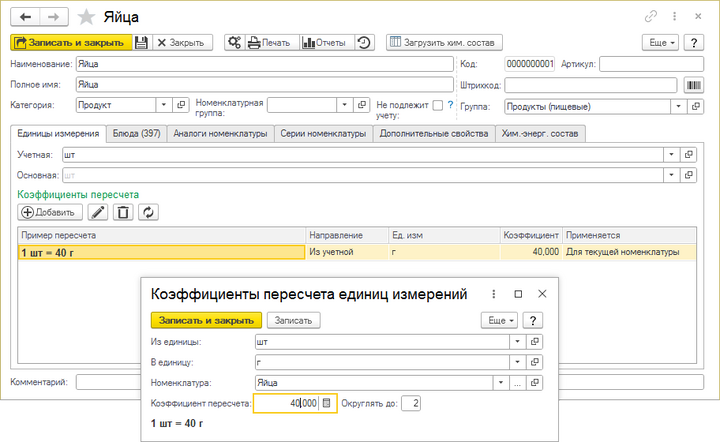Click the Округлять до field
Image resolution: width=720 pixels, height=442 pixels.
point(411,403)
